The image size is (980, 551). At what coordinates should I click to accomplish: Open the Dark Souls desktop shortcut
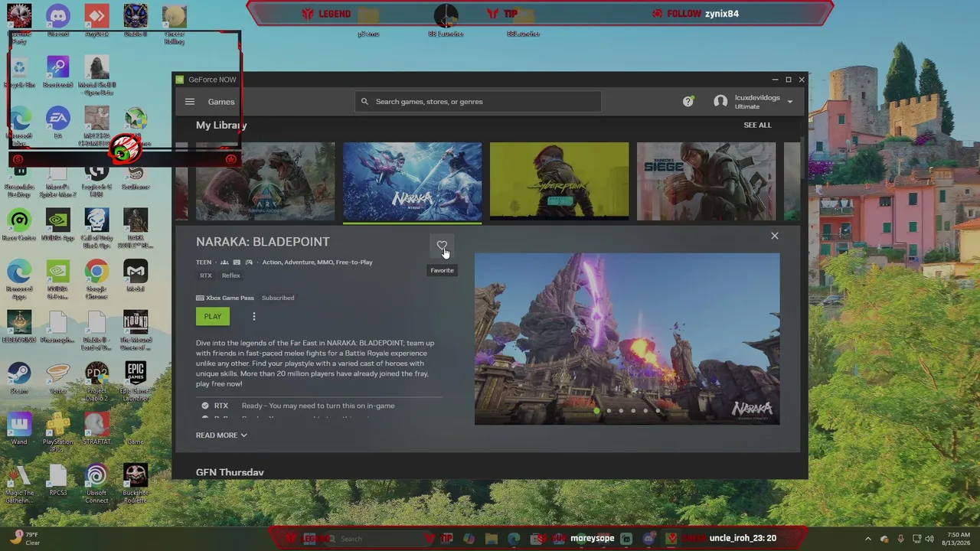pyautogui.click(x=136, y=229)
